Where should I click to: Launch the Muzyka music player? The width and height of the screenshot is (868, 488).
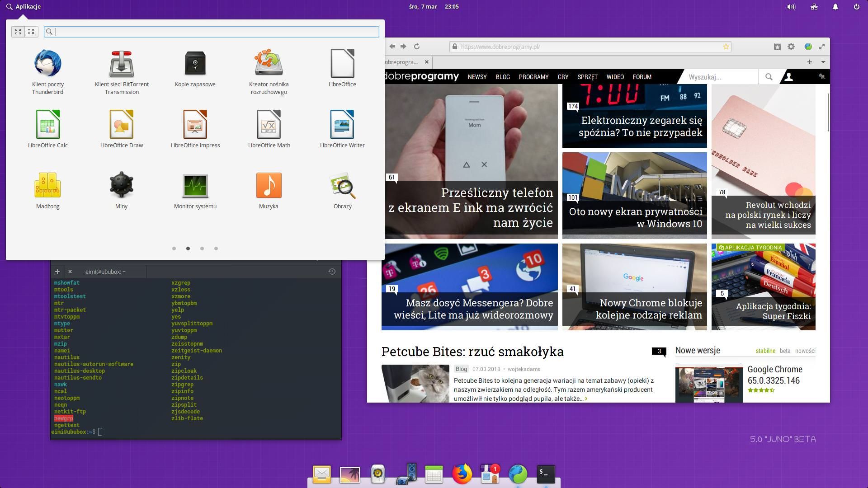tap(269, 186)
